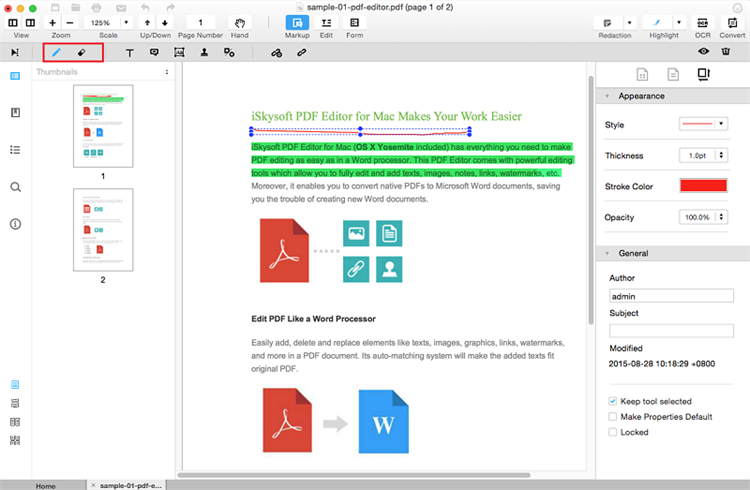Delete annotation with trash icon

coord(727,52)
